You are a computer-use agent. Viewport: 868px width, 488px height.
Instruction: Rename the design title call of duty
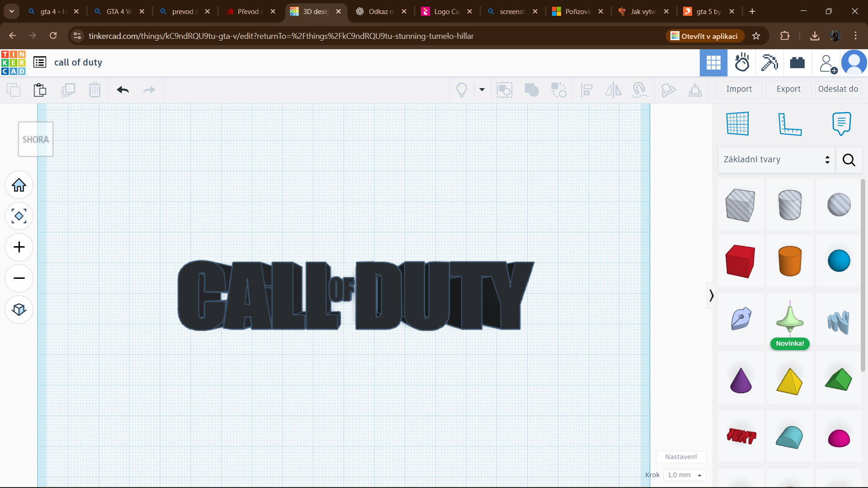pos(78,62)
